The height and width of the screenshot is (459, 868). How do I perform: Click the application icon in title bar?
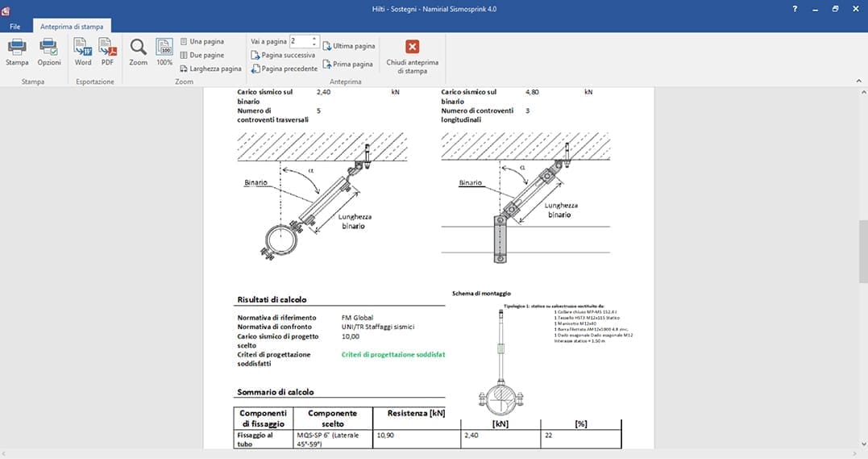(x=6, y=10)
